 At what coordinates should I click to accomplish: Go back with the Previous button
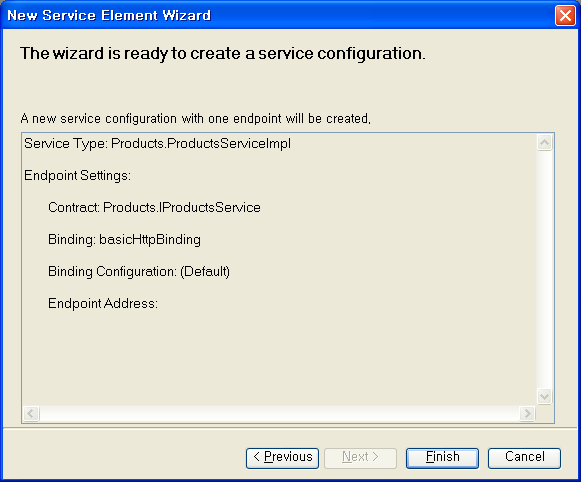coord(282,458)
